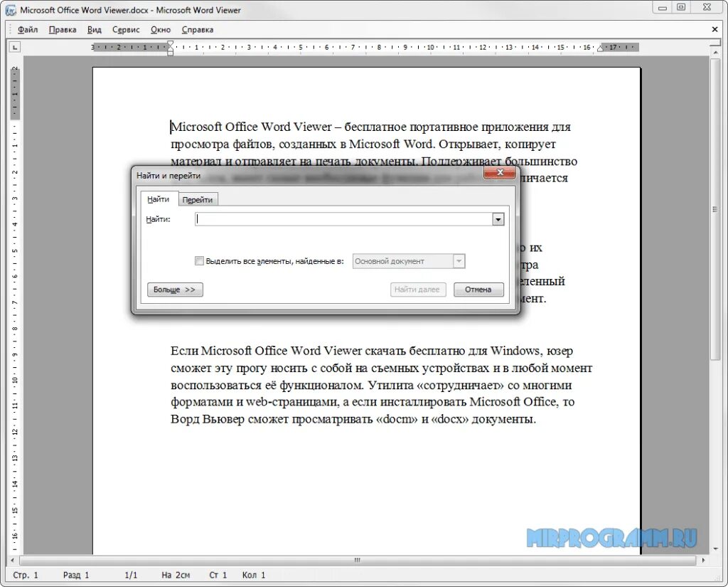728x587 pixels.
Task: Click «docx» in the document's last line
Action: 450,419
